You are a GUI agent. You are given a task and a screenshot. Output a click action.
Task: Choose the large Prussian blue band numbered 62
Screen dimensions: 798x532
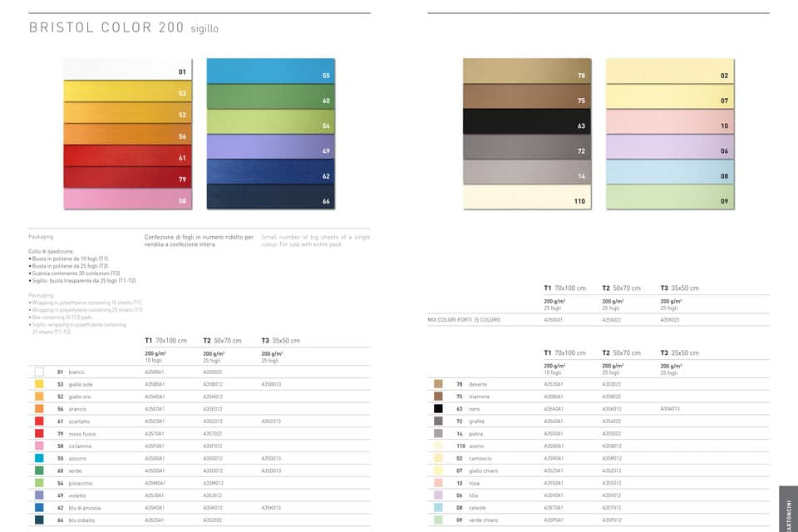[271, 171]
